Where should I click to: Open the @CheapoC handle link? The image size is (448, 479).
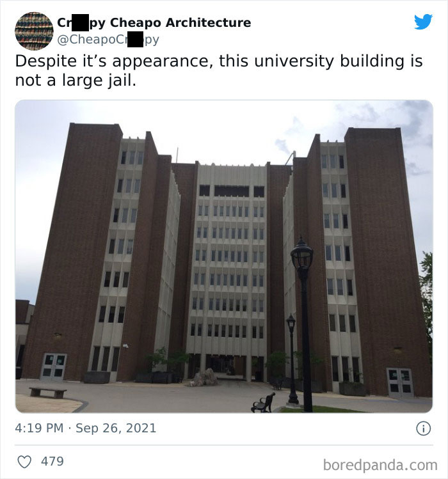(x=108, y=40)
